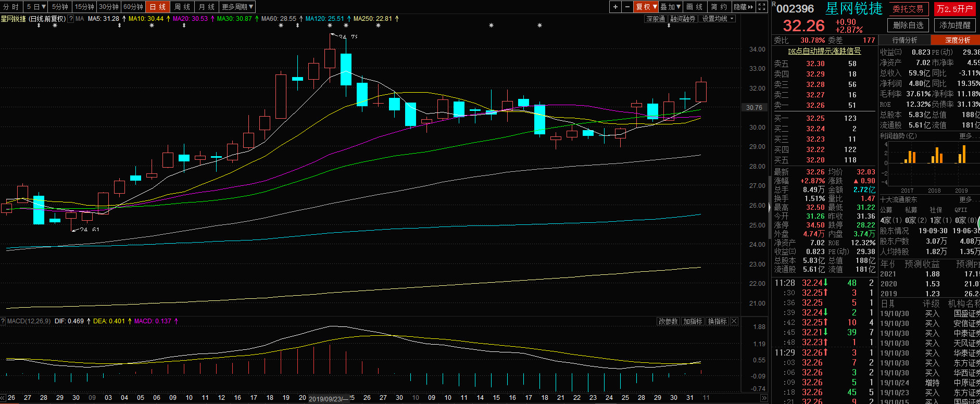Open the DK点自动提示涨跌信号 link
980x404 pixels.
824,51
